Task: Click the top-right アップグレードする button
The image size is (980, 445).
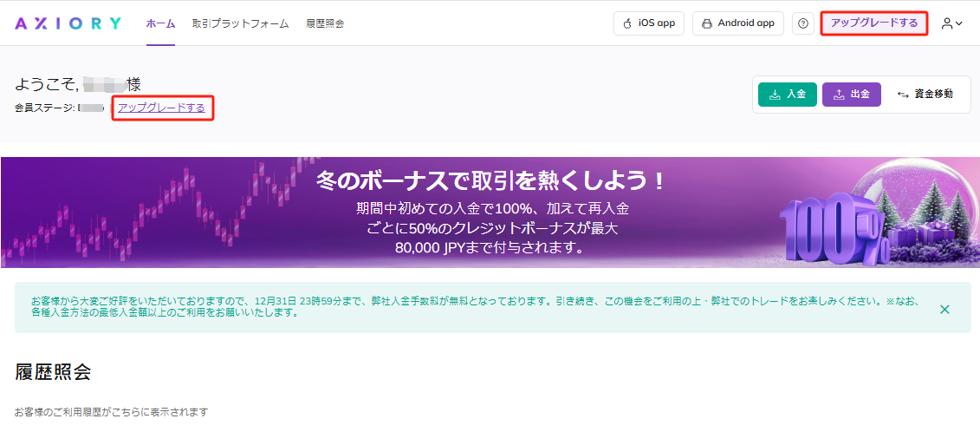Action: pyautogui.click(x=873, y=23)
